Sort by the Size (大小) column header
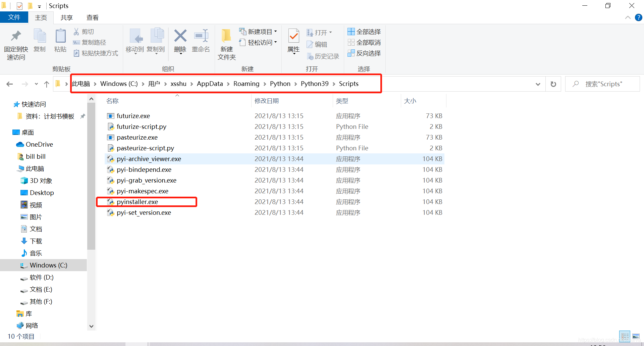Image resolution: width=644 pixels, height=346 pixels. click(410, 101)
